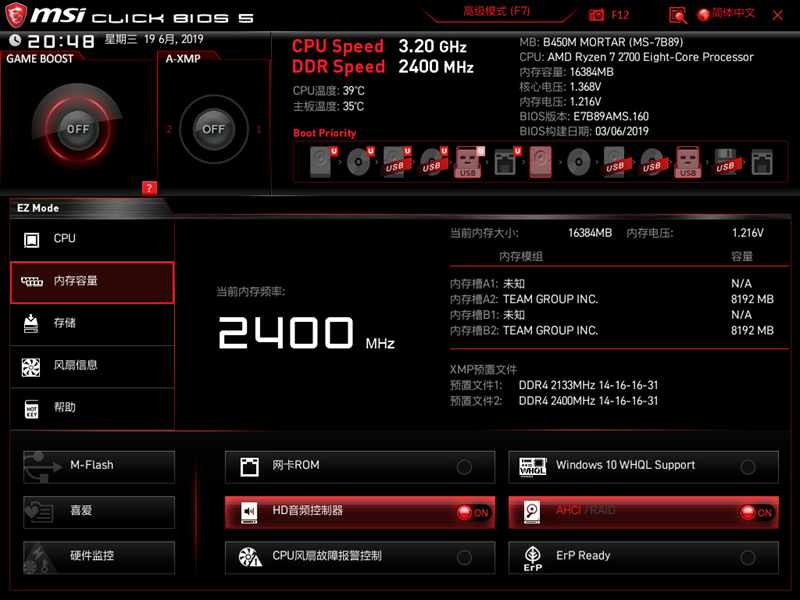Screen dimensions: 800x600
Task: Select the last legacy network boot device
Action: pyautogui.click(x=762, y=162)
